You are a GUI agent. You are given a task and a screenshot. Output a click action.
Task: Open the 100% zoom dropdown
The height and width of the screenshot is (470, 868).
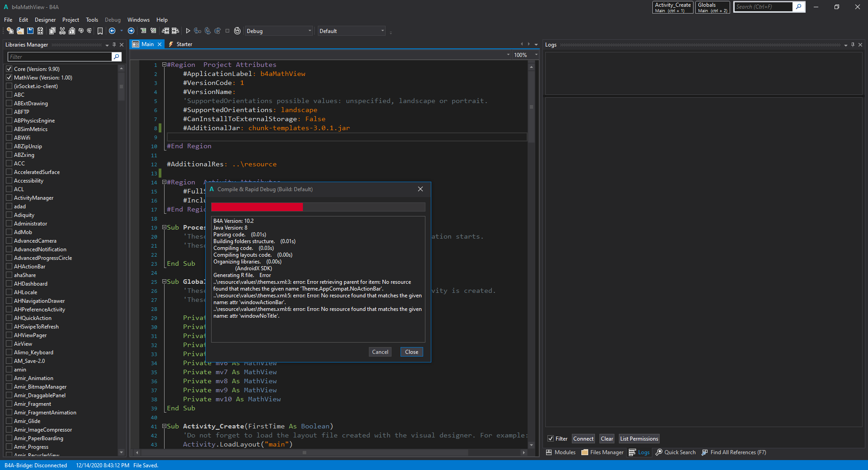click(x=536, y=55)
